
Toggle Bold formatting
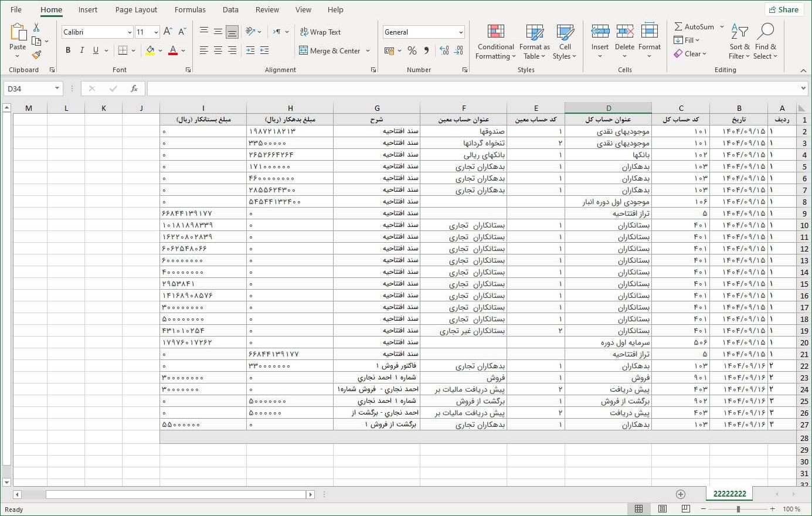[x=68, y=50]
